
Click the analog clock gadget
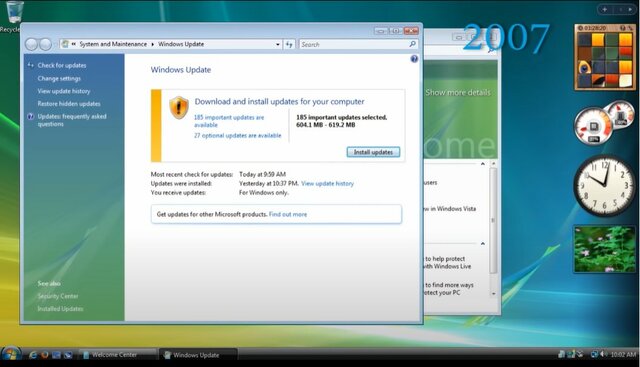(x=604, y=186)
